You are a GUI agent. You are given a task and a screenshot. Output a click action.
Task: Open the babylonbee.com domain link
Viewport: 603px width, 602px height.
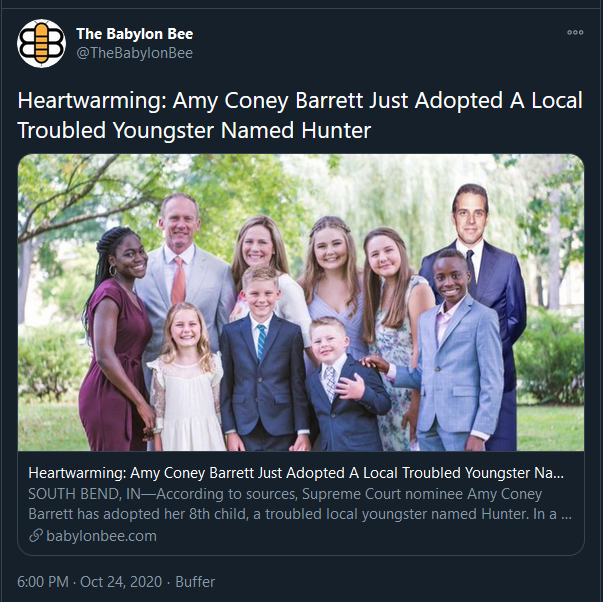[x=102, y=536]
